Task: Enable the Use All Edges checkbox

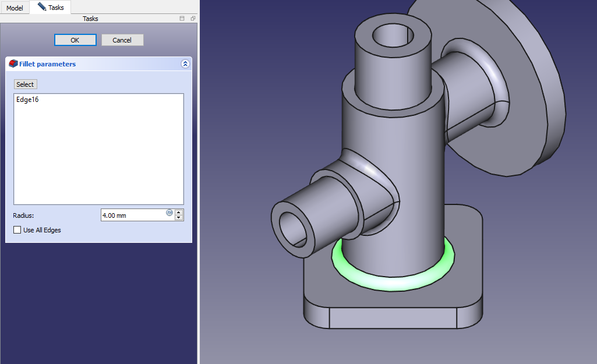Action: pos(17,230)
